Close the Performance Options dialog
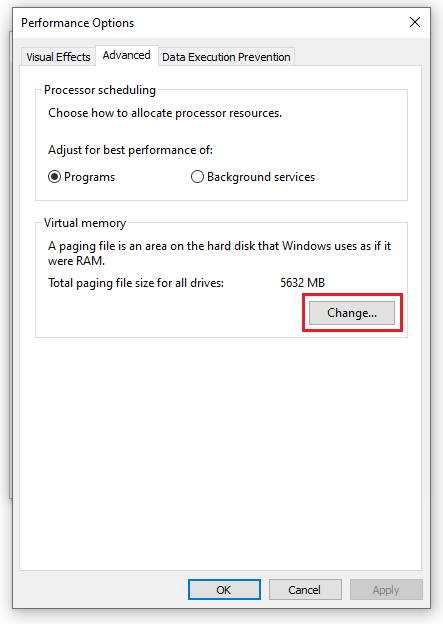This screenshot has width=443, height=624. [x=415, y=22]
